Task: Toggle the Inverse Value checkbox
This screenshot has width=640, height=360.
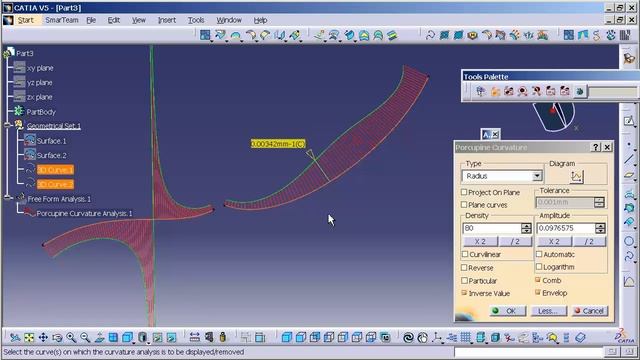Action: click(464, 293)
